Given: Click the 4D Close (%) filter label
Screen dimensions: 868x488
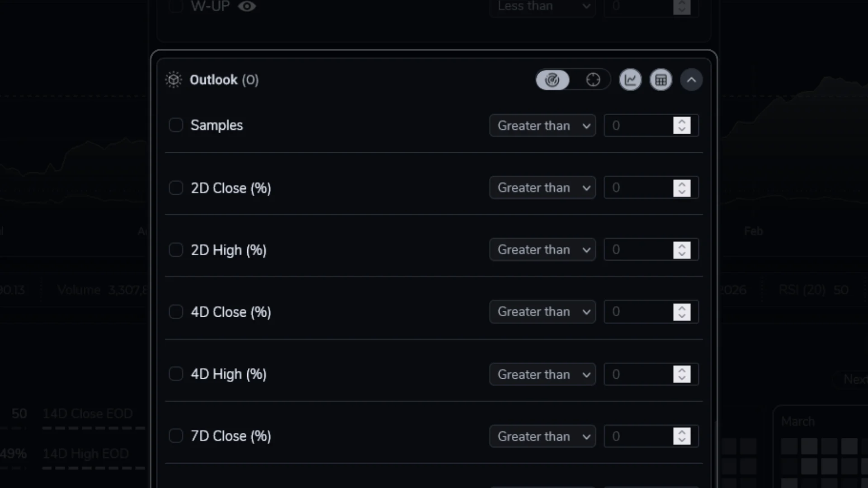Looking at the screenshot, I should [x=231, y=312].
